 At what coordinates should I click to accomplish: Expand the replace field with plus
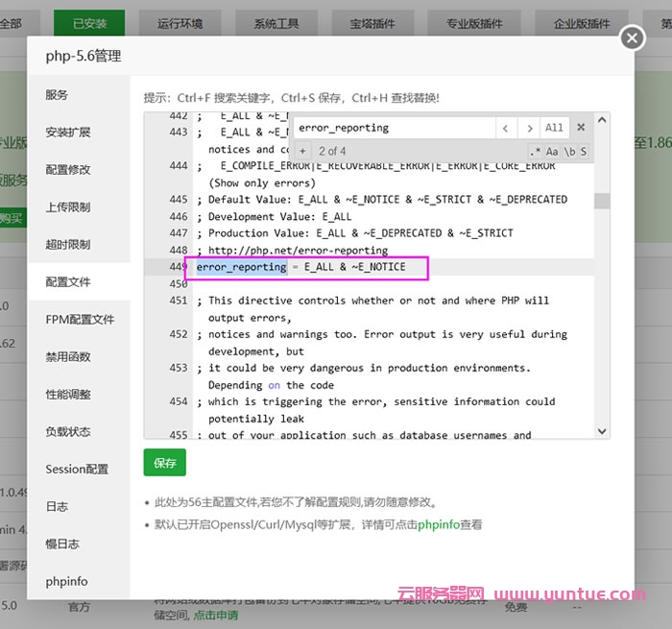pos(301,152)
